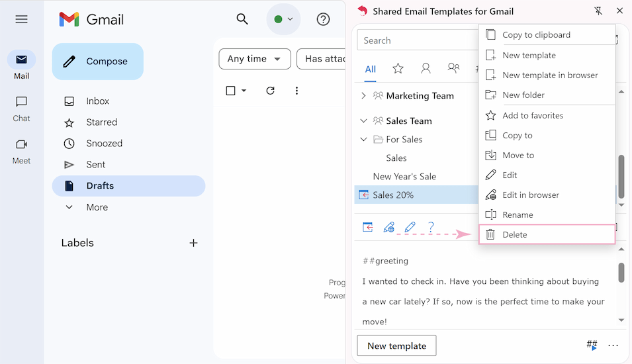
Task: Switch to the team templates tab
Action: [x=453, y=68]
